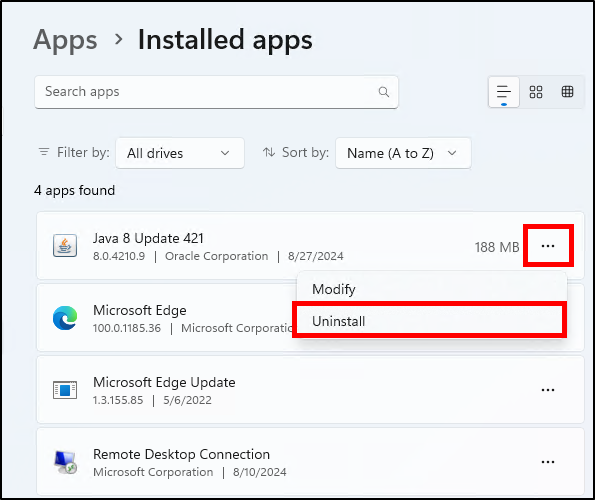Click the Remote Desktop Connection icon

[x=65, y=462]
